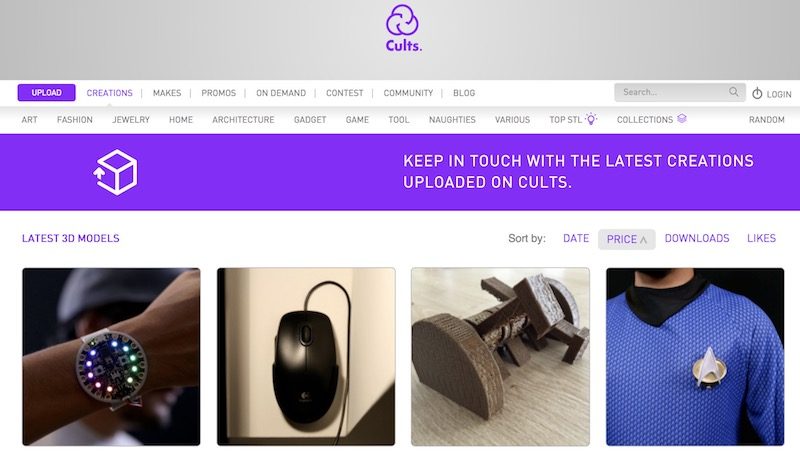Open the LED wrist watch model thumbnail
The height and width of the screenshot is (453, 800).
tap(111, 357)
